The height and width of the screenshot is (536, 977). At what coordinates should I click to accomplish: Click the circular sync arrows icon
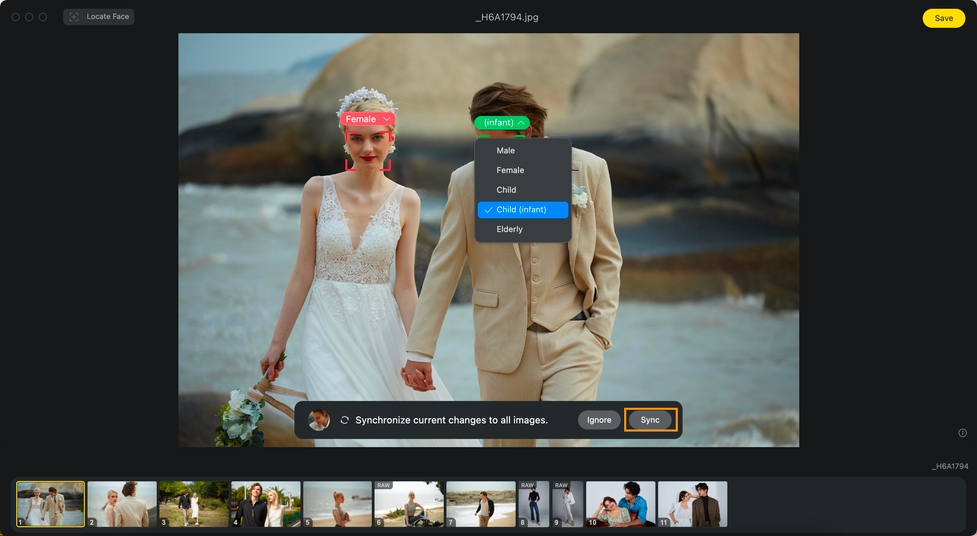[344, 420]
